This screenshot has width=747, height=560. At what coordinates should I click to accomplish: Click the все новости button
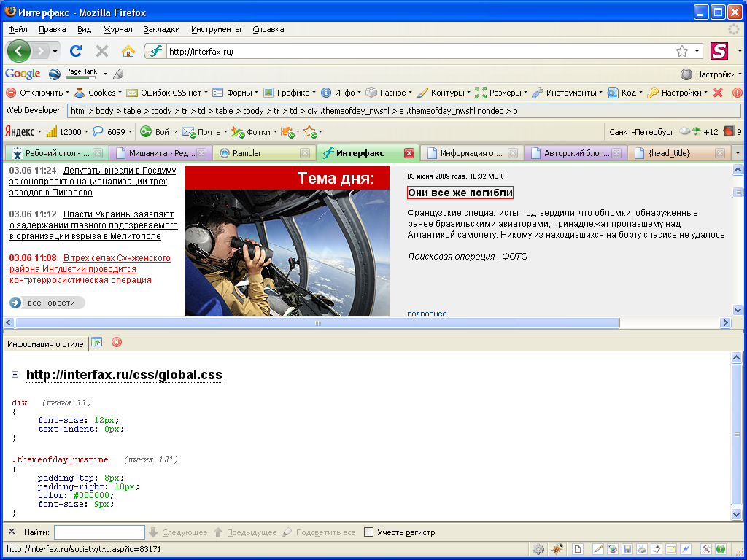[x=47, y=303]
